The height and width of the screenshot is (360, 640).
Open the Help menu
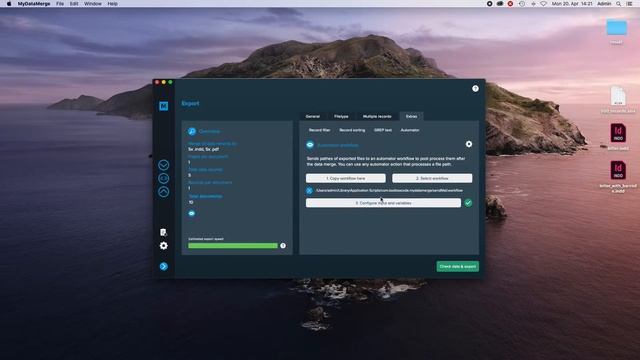(x=113, y=4)
